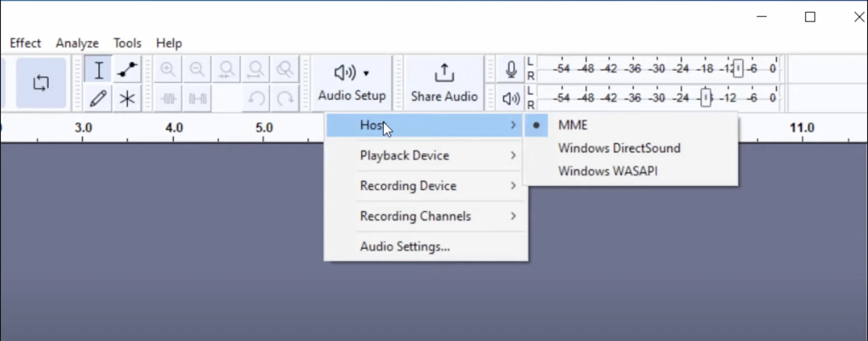The width and height of the screenshot is (868, 341).
Task: Select the Selection (I-beam) tool
Action: 98,69
